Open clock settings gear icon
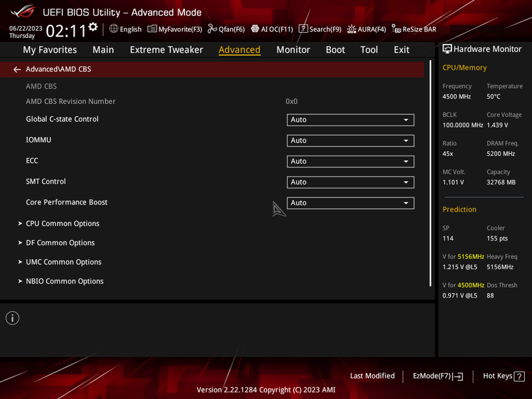Screen dimensions: 532x399 tap(93, 27)
